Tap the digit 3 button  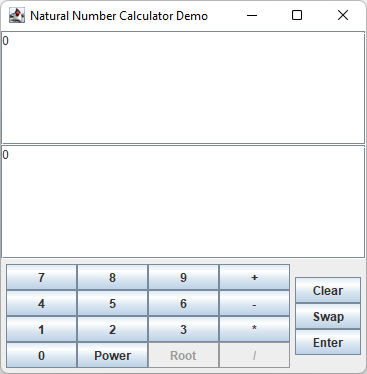(184, 329)
